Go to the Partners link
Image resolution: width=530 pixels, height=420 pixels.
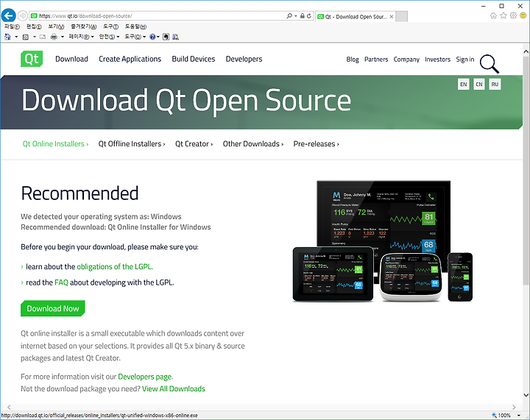click(x=376, y=60)
